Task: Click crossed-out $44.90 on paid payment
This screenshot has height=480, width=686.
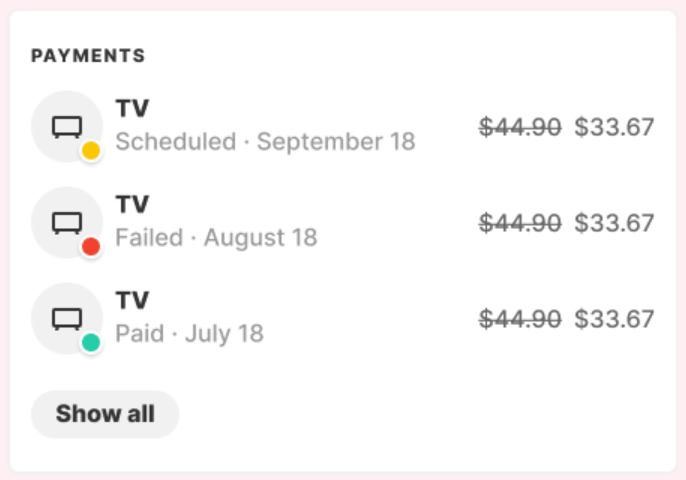Action: coord(520,319)
